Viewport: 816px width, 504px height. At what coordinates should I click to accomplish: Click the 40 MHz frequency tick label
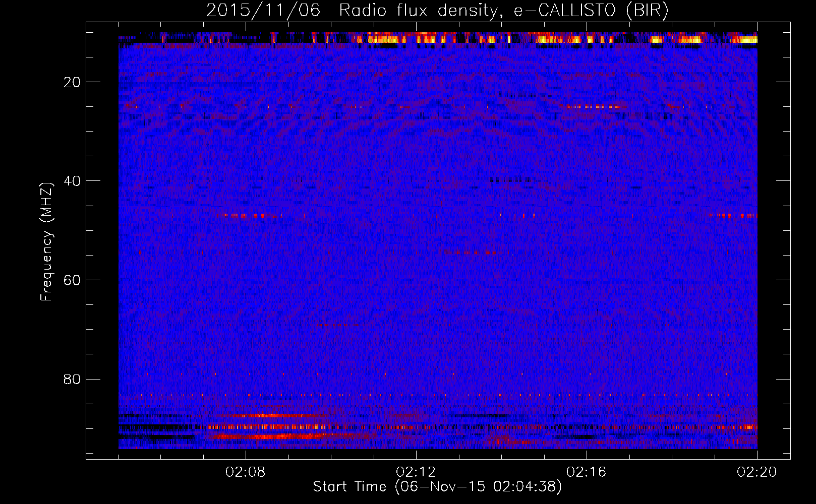click(73, 181)
